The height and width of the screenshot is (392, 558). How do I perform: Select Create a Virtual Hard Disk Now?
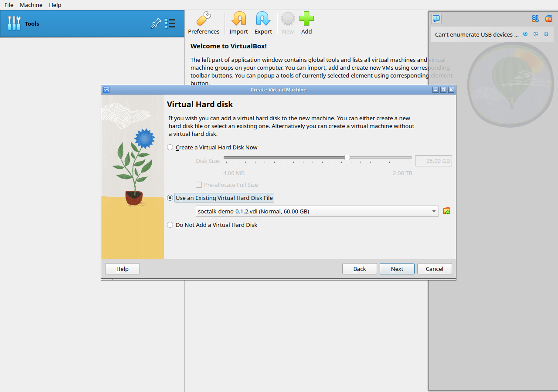(x=212, y=147)
